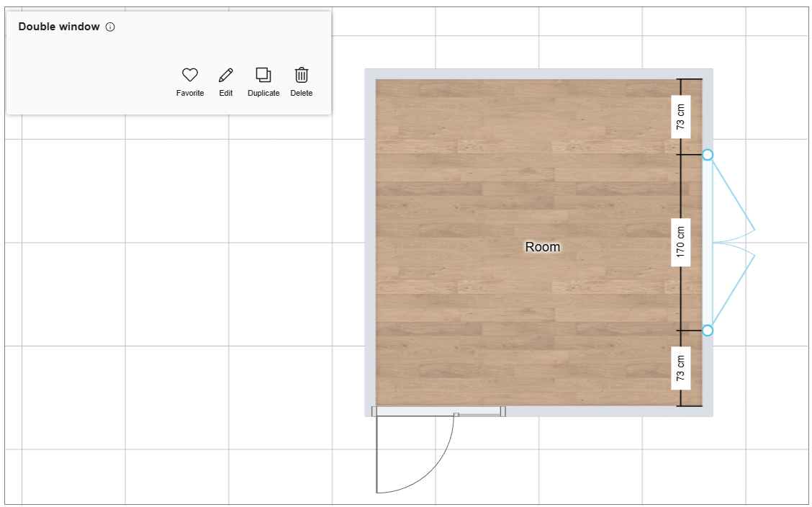812x507 pixels.
Task: Click the Room name label
Action: tap(542, 247)
